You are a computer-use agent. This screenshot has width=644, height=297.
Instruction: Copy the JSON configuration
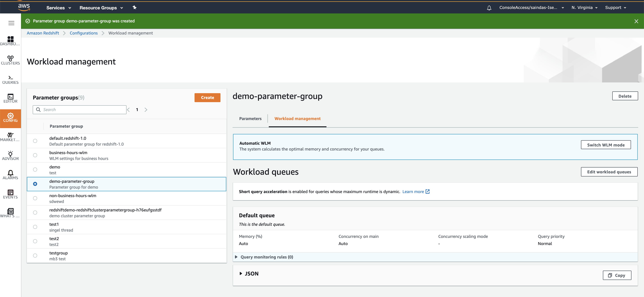pyautogui.click(x=617, y=275)
